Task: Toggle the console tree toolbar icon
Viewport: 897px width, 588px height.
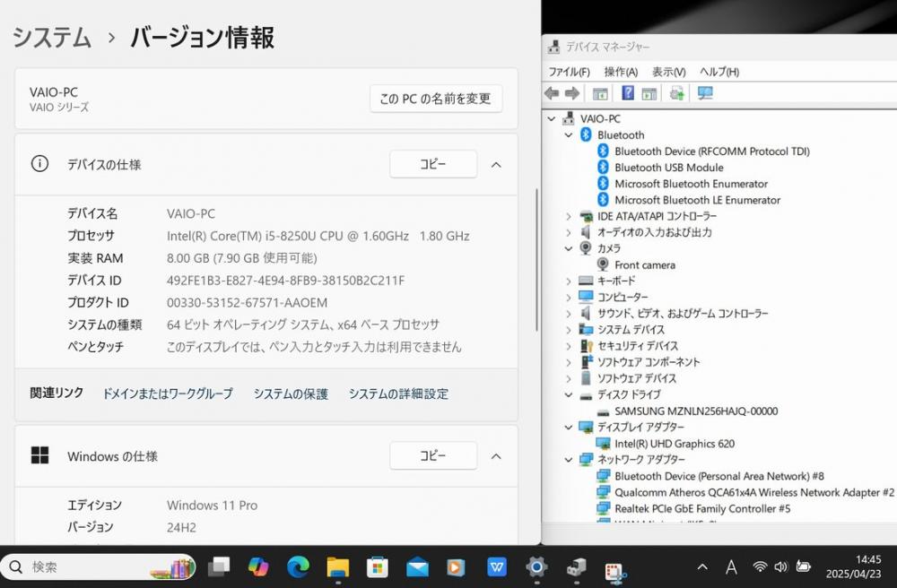Action: click(600, 93)
